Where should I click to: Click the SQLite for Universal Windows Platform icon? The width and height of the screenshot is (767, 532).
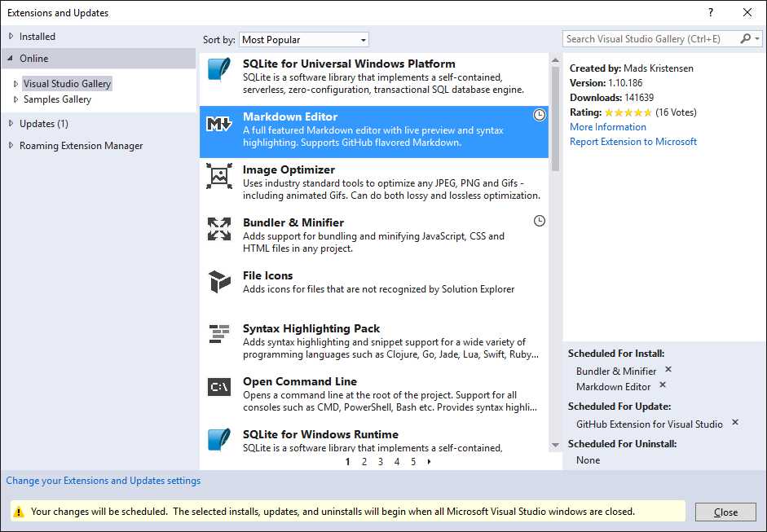pyautogui.click(x=218, y=71)
